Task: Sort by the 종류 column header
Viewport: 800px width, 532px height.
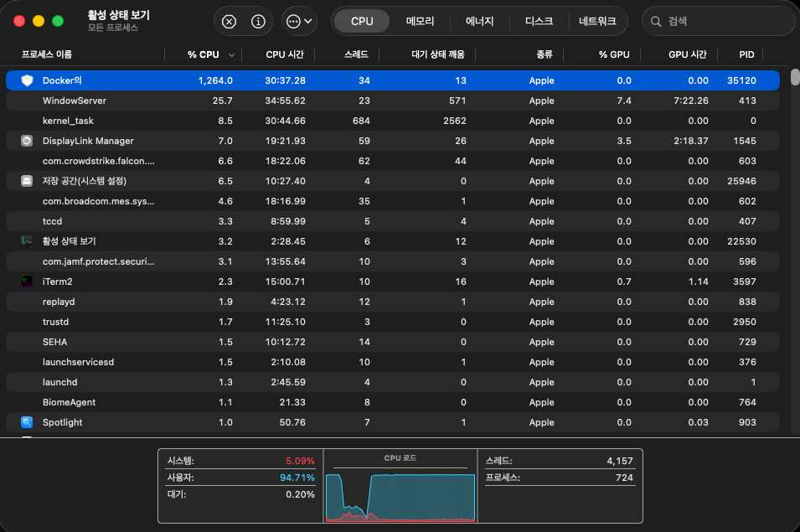Action: pos(545,54)
